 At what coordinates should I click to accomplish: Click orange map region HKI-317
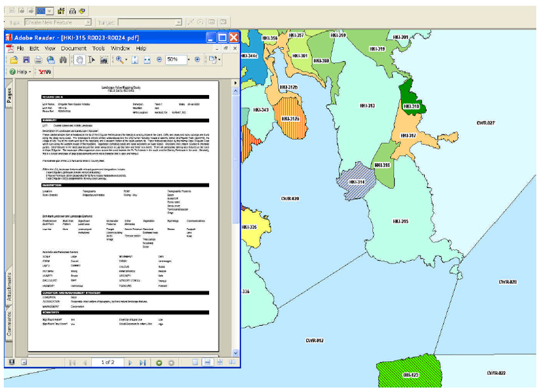tap(408, 136)
